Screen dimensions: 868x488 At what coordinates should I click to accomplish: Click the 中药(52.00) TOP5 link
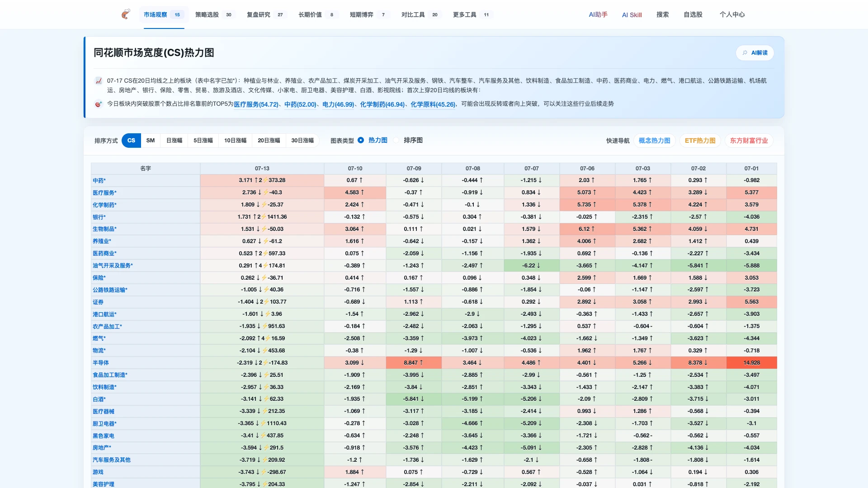point(300,104)
